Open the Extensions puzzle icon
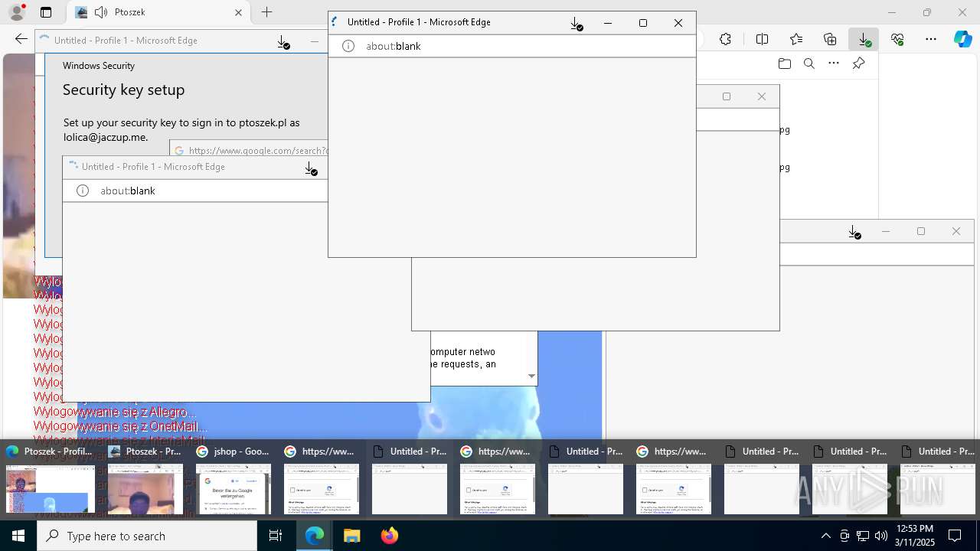This screenshot has width=980, height=551. click(725, 39)
